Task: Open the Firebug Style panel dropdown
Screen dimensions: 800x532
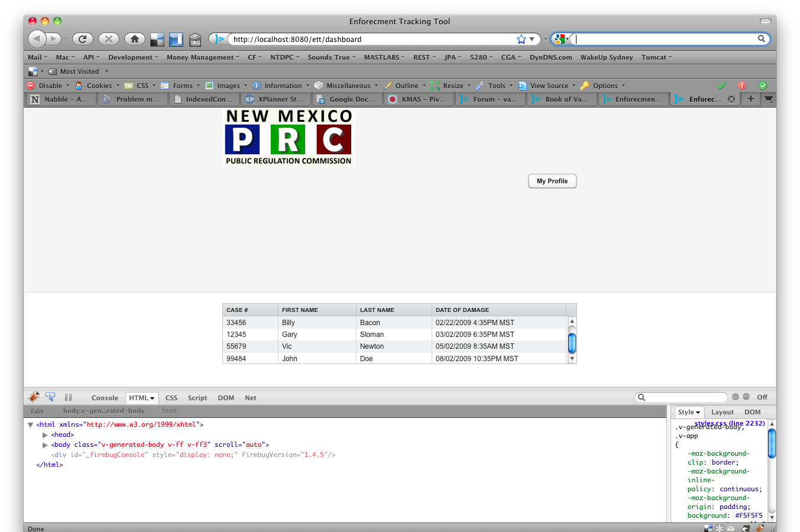Action: click(x=689, y=412)
